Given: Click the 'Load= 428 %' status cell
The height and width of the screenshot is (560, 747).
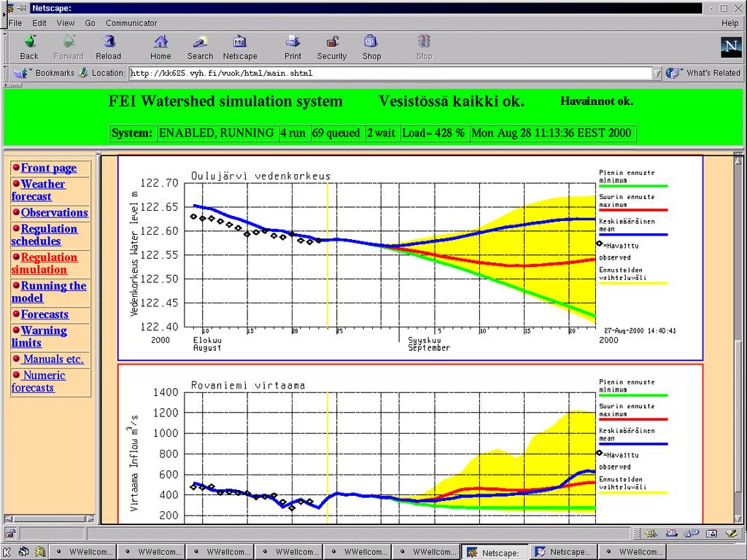Looking at the screenshot, I should point(433,133).
